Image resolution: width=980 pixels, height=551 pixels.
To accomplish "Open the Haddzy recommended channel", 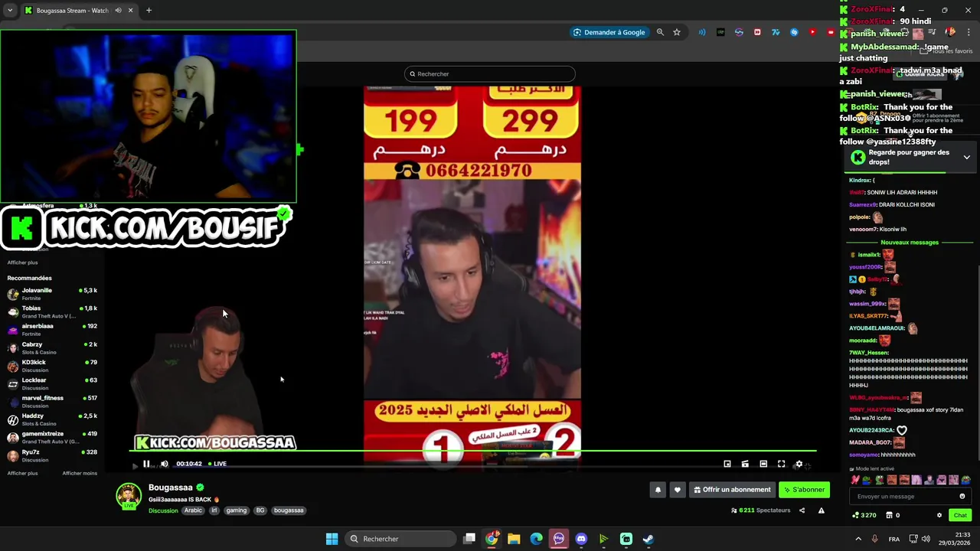I will click(52, 419).
